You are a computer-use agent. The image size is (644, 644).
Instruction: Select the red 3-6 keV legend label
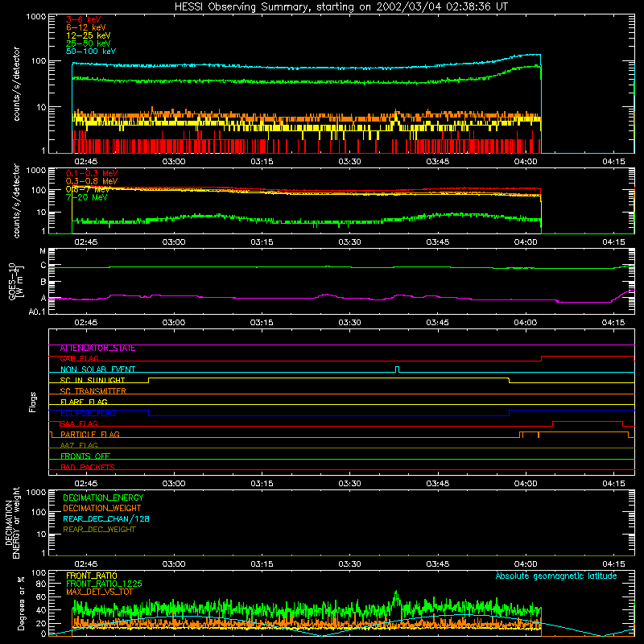point(84,19)
